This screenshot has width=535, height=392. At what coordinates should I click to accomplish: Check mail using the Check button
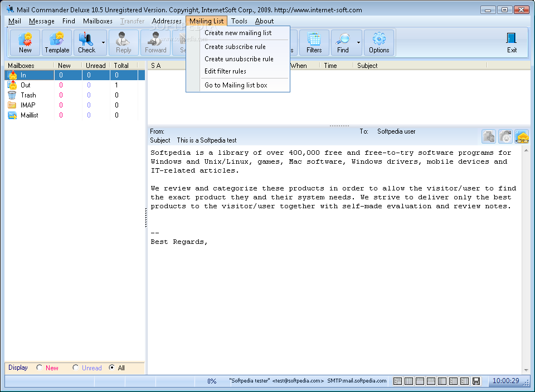[x=87, y=43]
